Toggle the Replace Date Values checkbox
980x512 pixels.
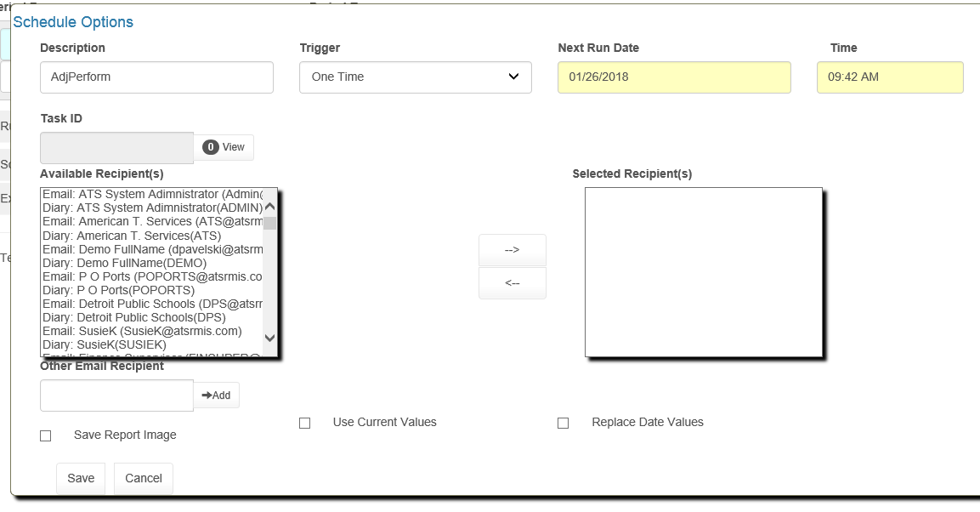click(x=563, y=423)
